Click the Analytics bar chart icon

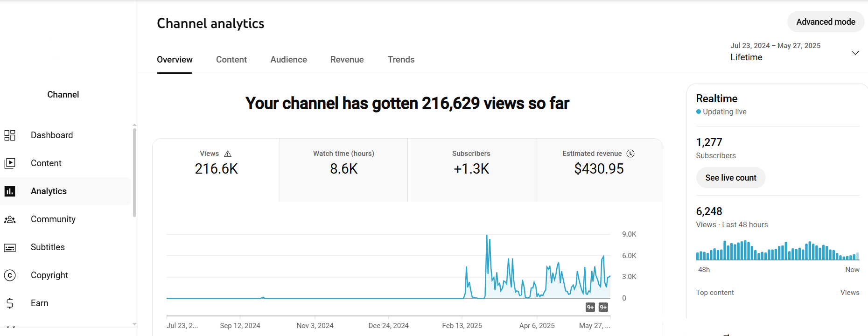[x=10, y=191]
